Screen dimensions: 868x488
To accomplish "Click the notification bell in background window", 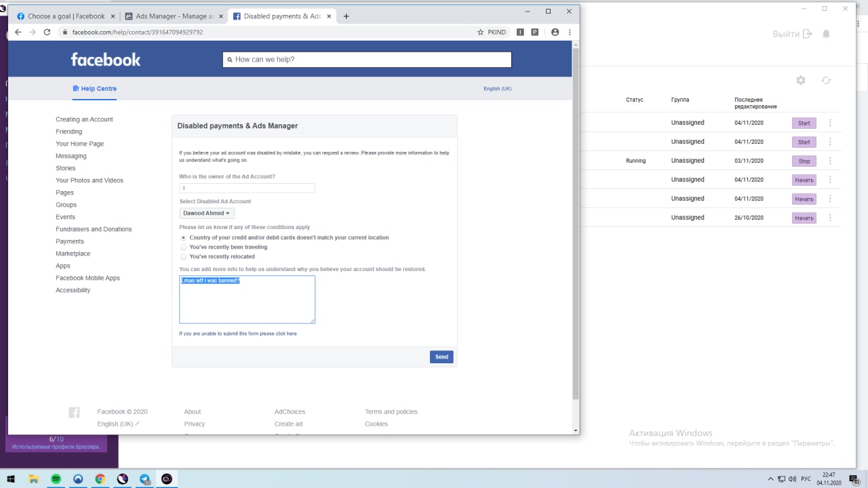I will click(826, 34).
